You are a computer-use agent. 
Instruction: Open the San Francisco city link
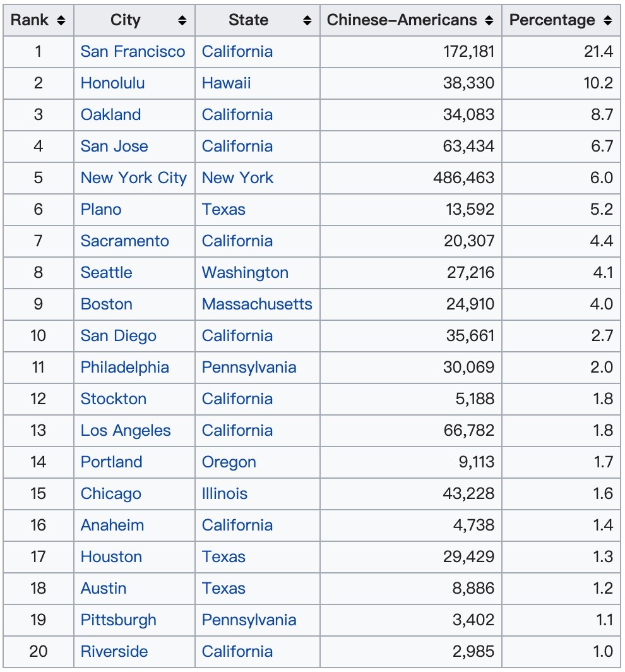[x=133, y=52]
